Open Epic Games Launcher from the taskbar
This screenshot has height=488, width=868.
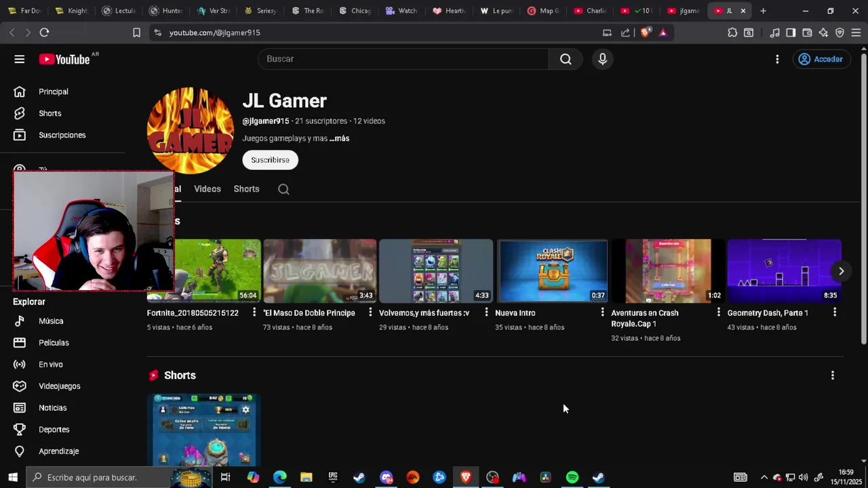333,477
